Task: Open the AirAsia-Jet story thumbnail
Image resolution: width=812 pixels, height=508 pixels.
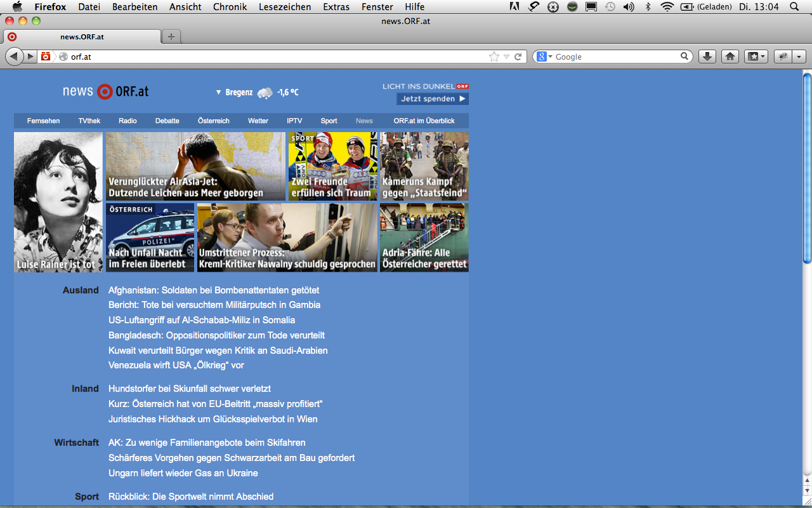Action: coord(195,166)
